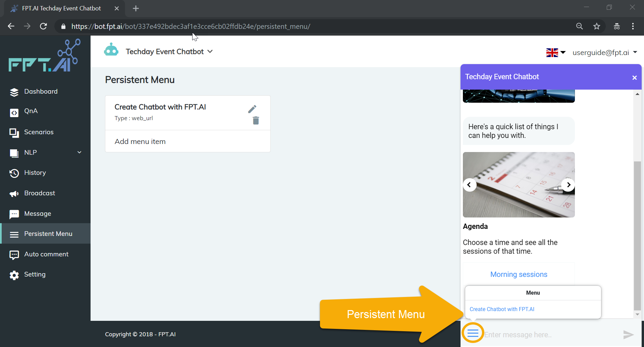The width and height of the screenshot is (644, 347).
Task: Click the chat scroll up arrow
Action: tap(637, 94)
